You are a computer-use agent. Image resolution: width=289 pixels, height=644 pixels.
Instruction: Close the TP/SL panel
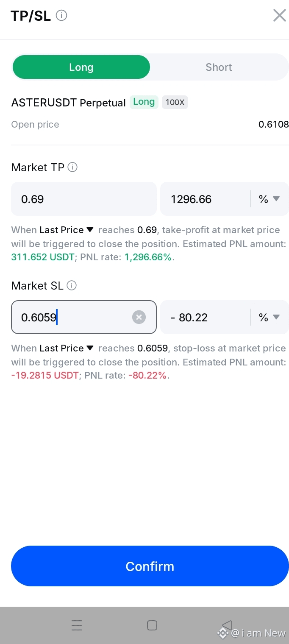coord(280,16)
